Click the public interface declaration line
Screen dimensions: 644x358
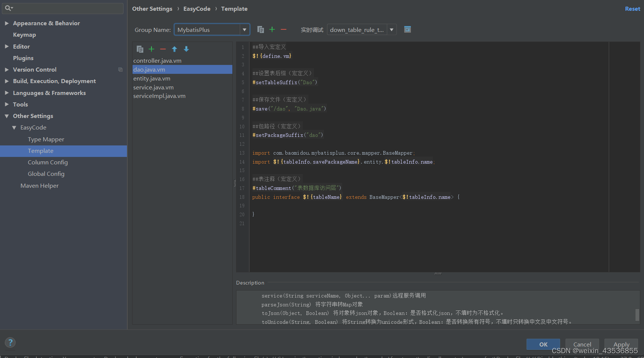tap(356, 197)
